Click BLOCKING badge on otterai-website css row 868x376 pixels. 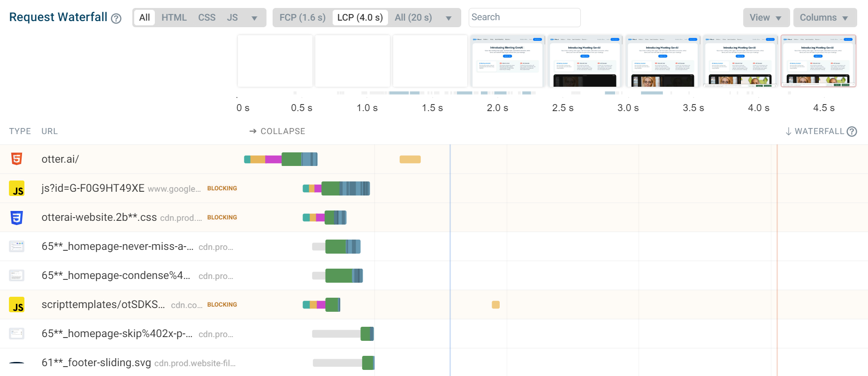click(222, 218)
